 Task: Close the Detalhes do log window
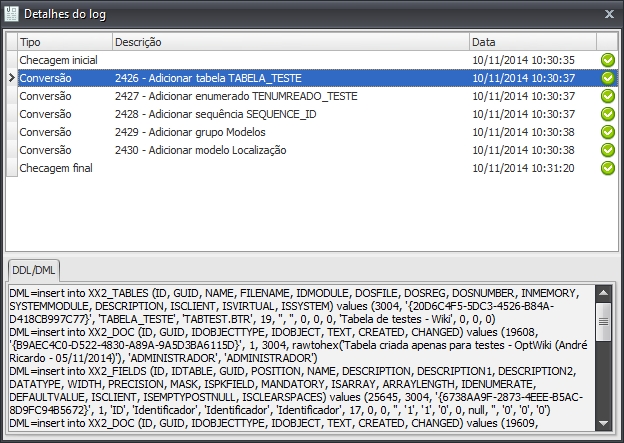click(x=610, y=13)
